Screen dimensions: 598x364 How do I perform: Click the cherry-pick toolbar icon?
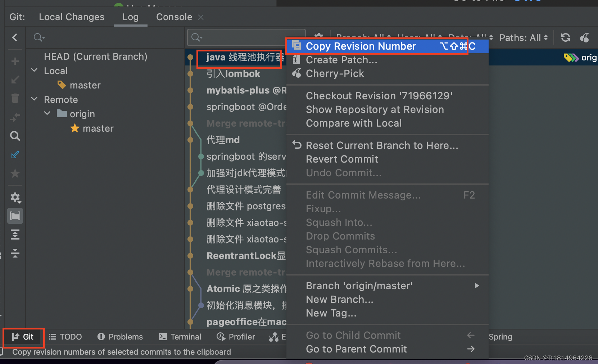point(585,37)
